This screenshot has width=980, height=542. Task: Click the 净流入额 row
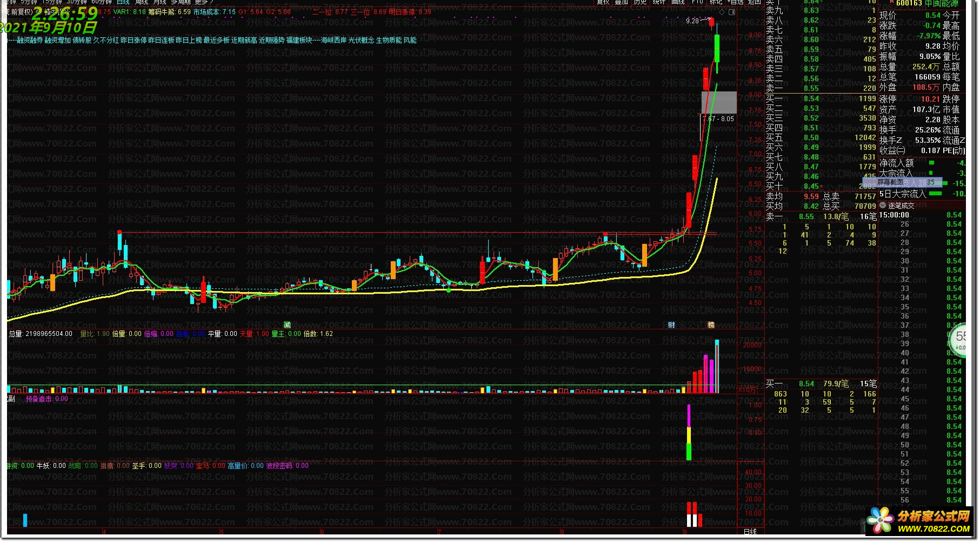(x=922, y=163)
